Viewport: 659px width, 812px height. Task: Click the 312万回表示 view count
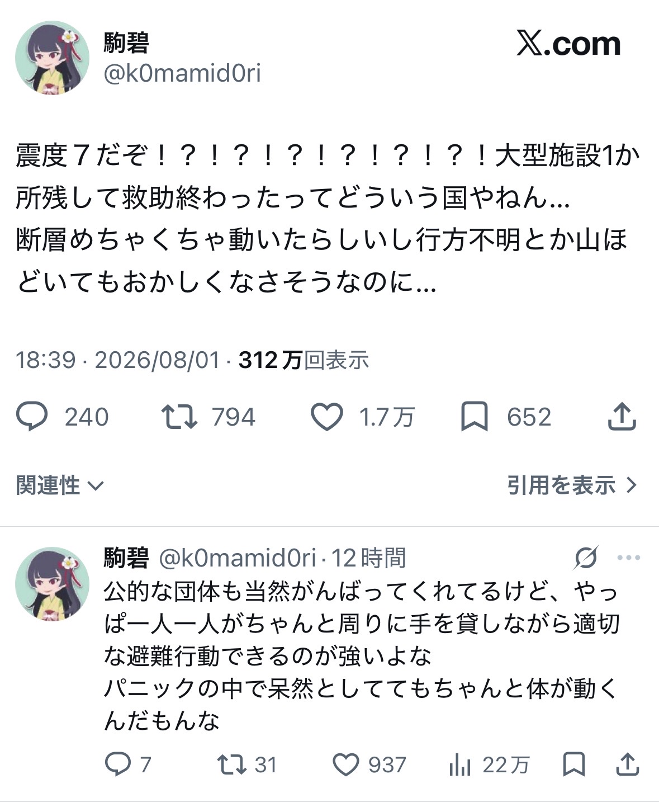[304, 360]
